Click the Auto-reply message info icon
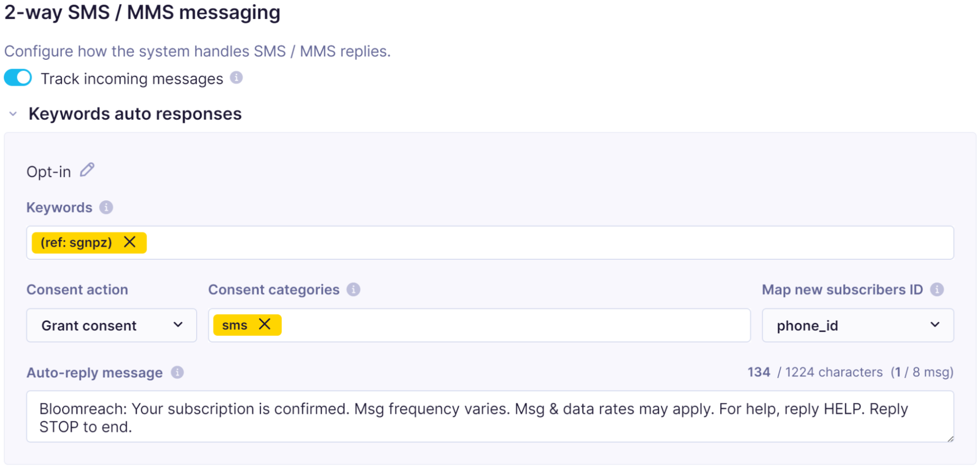Screen dimensions: 980x468 click(177, 372)
